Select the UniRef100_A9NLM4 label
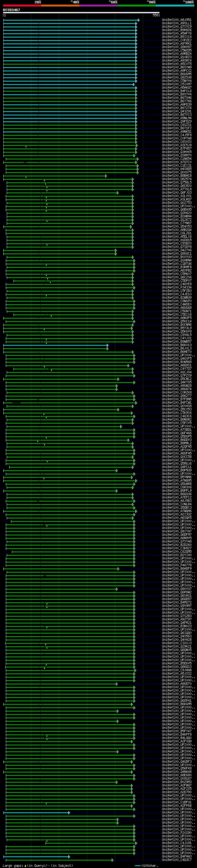Image resolution: width=197 pixels, height=868 pixels. pos(177,118)
